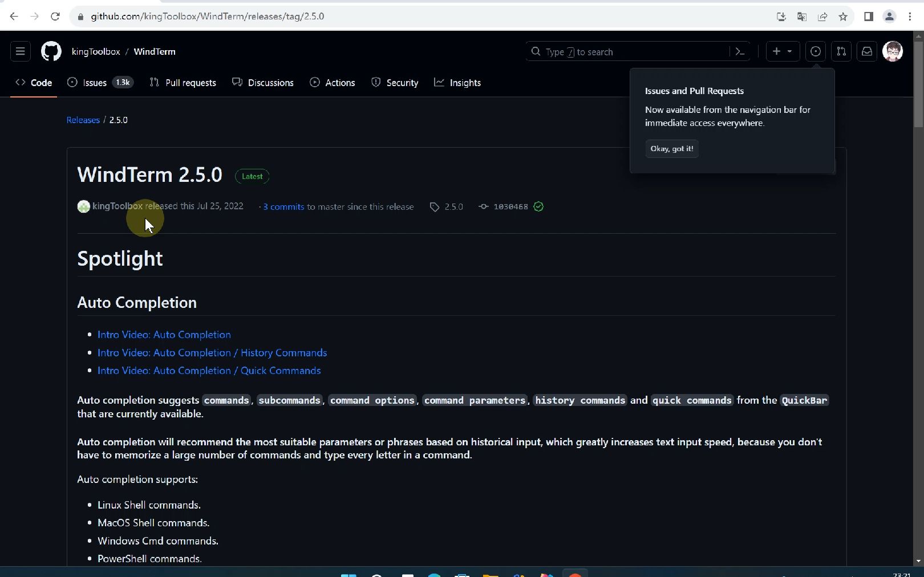Click the kingToolbox author name link
The width and height of the screenshot is (924, 577).
tap(117, 206)
